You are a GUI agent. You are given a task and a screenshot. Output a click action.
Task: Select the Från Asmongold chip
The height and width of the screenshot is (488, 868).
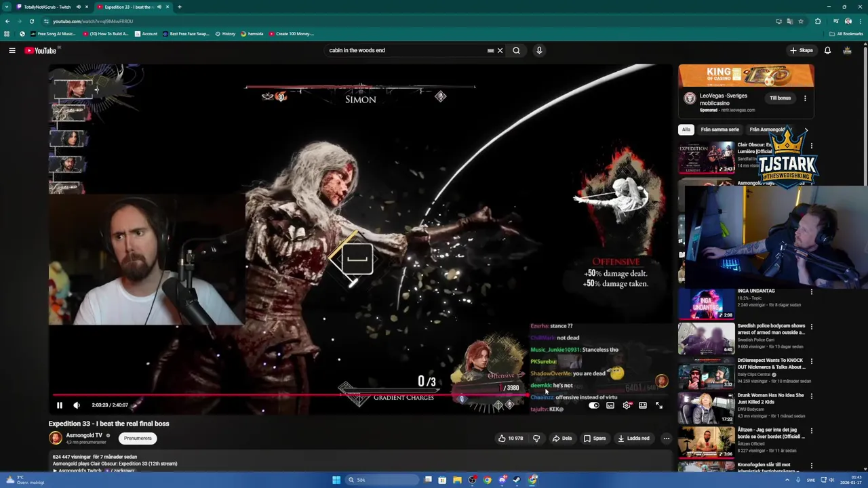767,129
